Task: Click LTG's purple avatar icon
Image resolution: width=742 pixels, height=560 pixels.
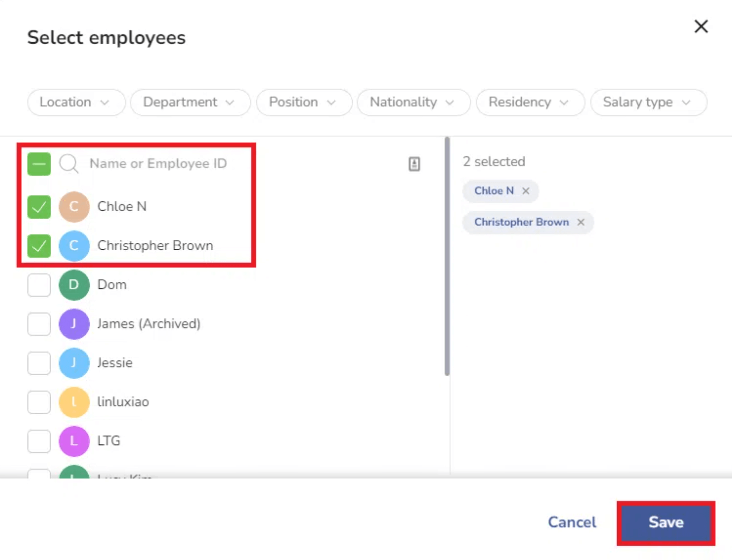Action: [x=74, y=441]
